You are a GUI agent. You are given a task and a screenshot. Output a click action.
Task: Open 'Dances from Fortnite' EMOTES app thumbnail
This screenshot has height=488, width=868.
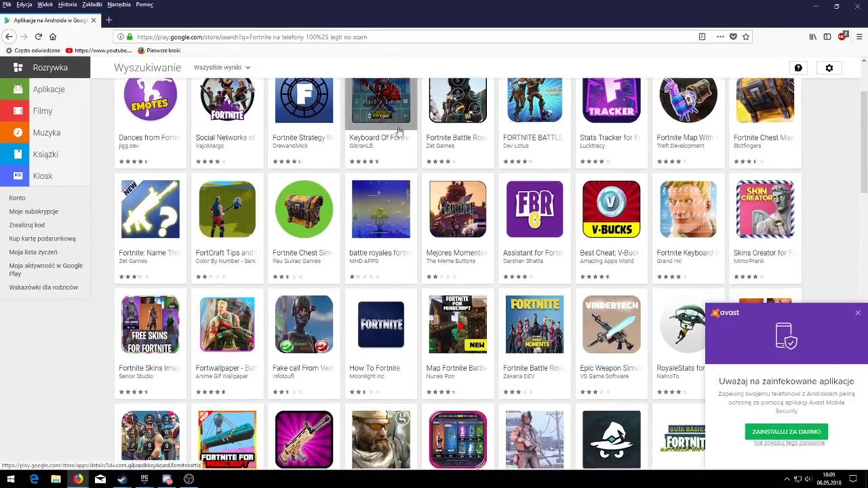pos(150,100)
